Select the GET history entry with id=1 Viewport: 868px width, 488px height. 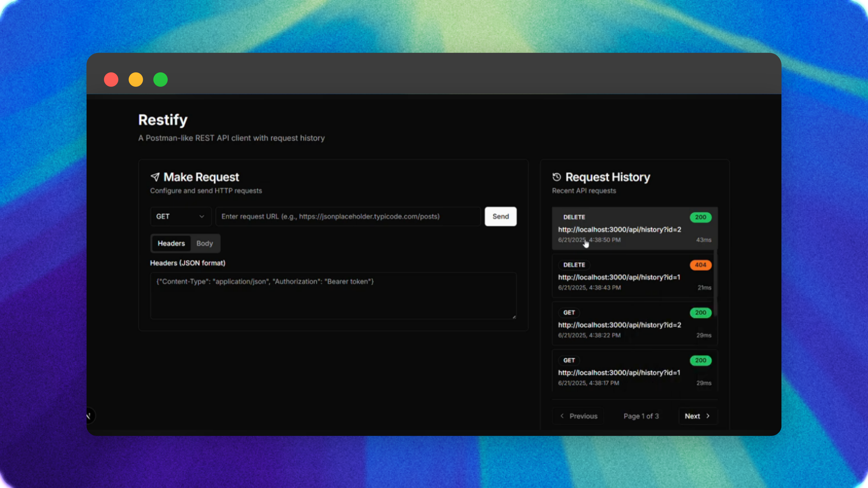tap(633, 371)
